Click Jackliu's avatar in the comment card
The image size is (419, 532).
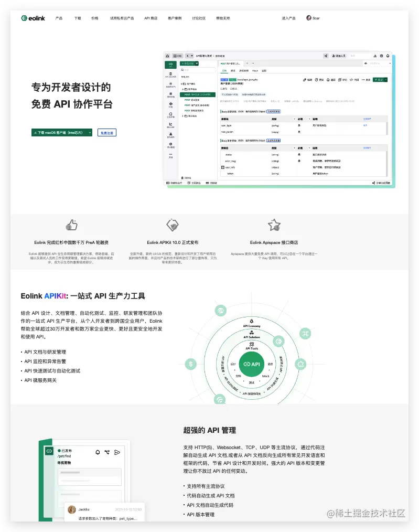click(71, 509)
